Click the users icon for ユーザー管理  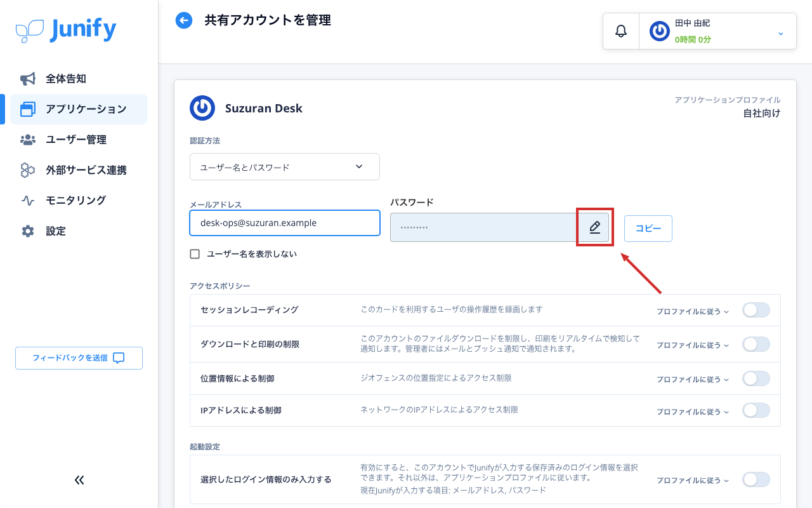click(x=28, y=140)
